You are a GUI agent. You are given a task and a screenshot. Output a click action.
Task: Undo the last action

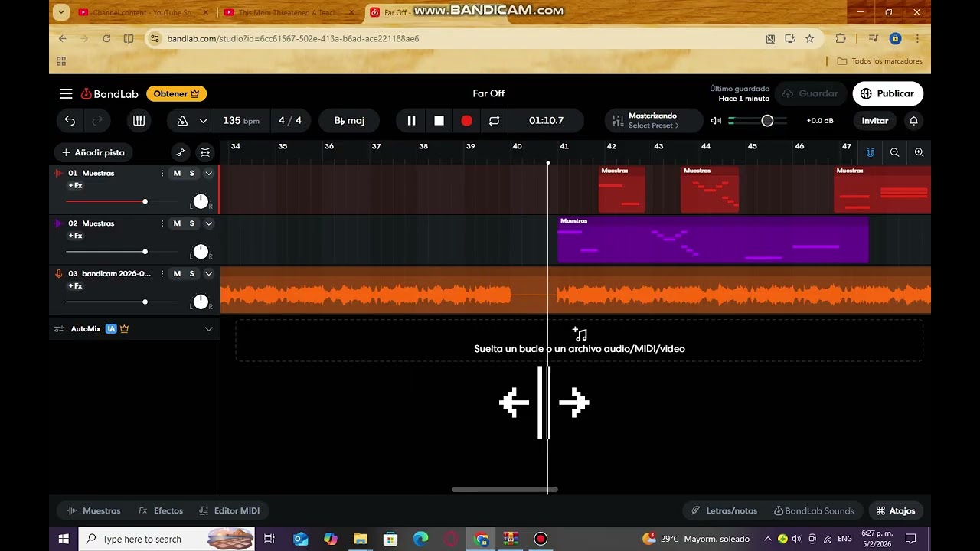click(x=70, y=120)
